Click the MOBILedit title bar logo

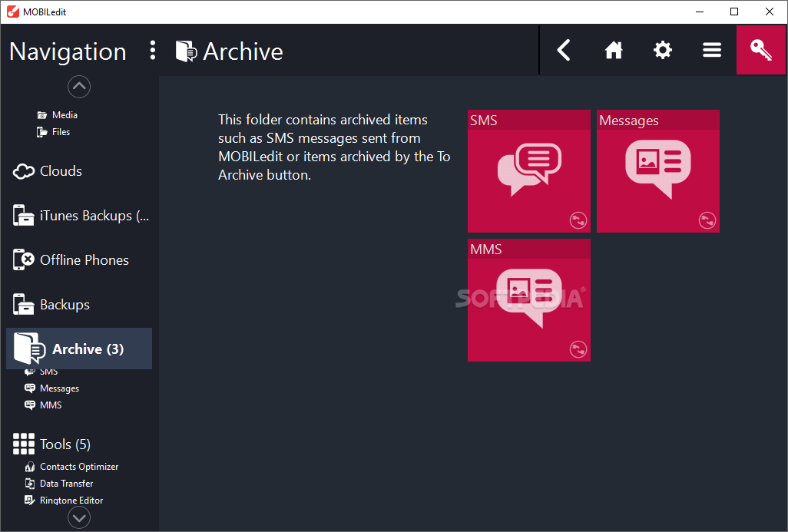[13, 12]
